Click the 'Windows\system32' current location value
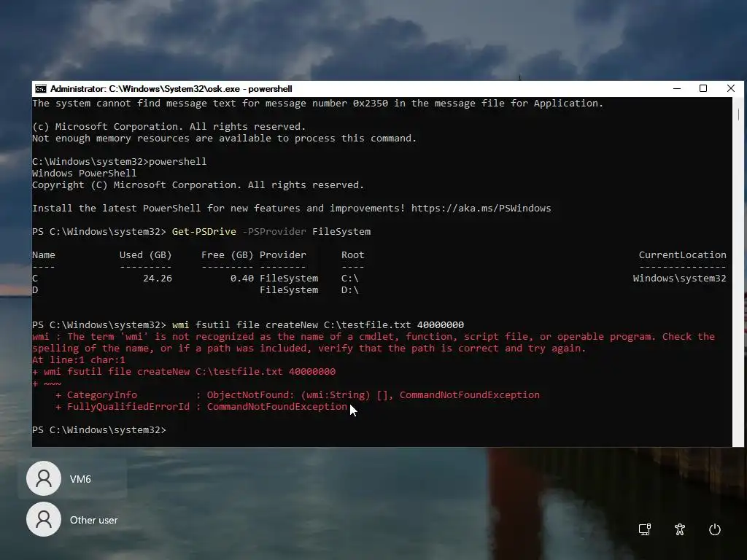This screenshot has width=747, height=560. pos(680,278)
